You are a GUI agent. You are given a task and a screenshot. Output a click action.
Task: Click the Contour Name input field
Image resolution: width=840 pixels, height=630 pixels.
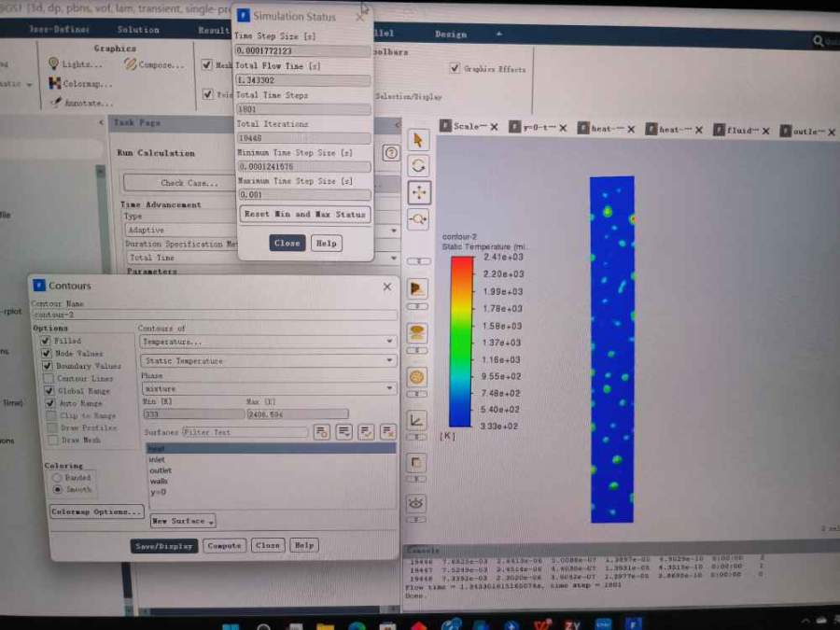(215, 315)
